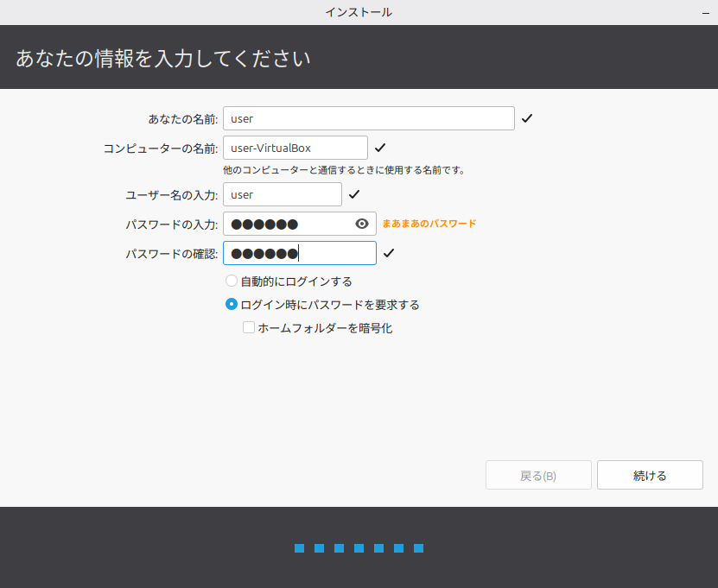Click the checkmark beside the あなたの名前 field

[x=527, y=118]
